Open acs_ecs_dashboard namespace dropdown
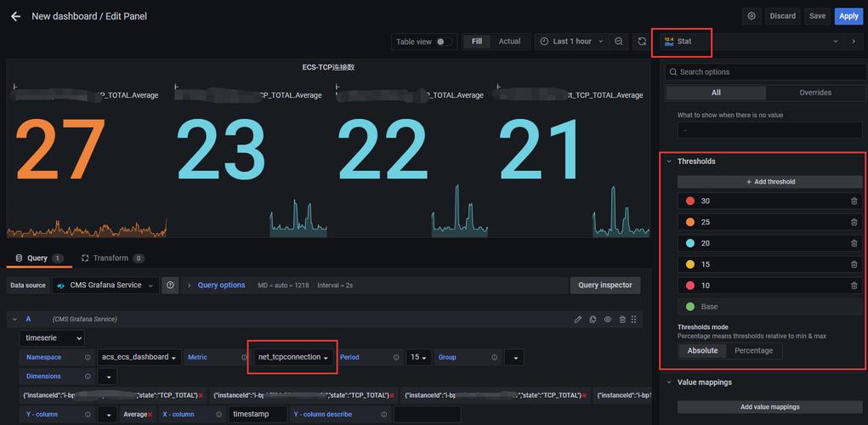868x425 pixels. point(139,358)
